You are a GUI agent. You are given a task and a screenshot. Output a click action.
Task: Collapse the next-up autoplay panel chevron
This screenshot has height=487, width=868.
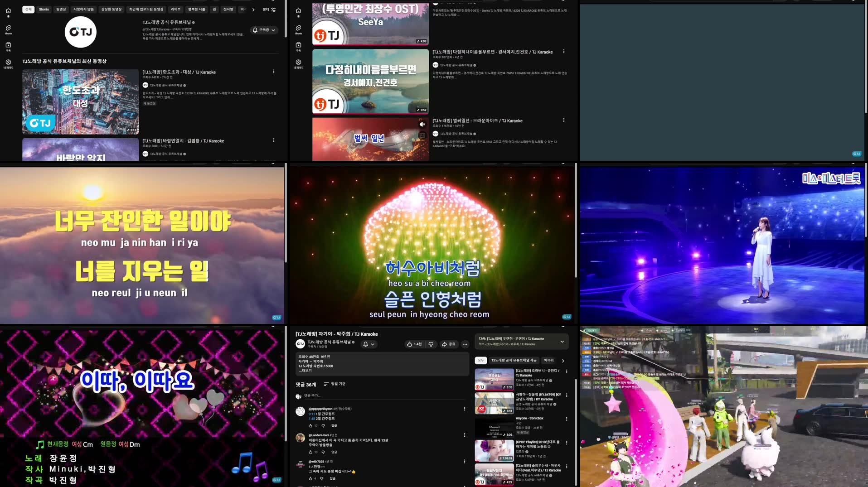pos(562,341)
